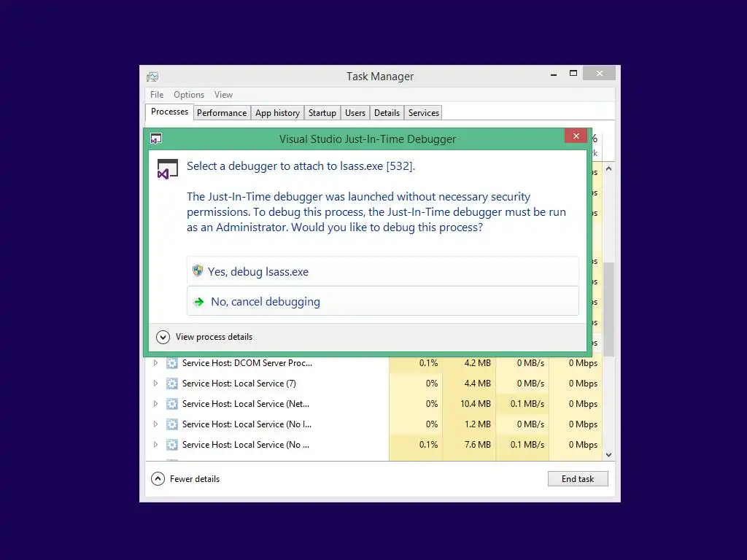This screenshot has height=560, width=747.
Task: Click gear icon of Service Host: Local Service (7)
Action: pos(172,384)
